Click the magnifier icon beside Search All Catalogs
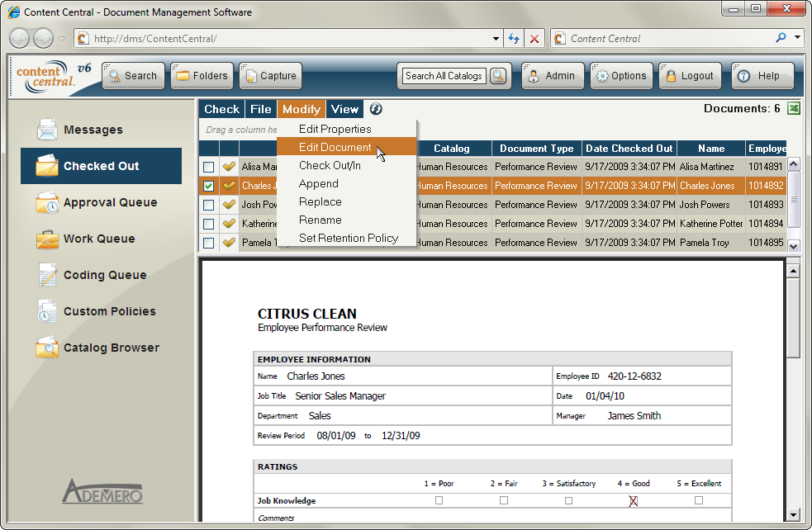Image resolution: width=812 pixels, height=530 pixels. click(x=498, y=76)
